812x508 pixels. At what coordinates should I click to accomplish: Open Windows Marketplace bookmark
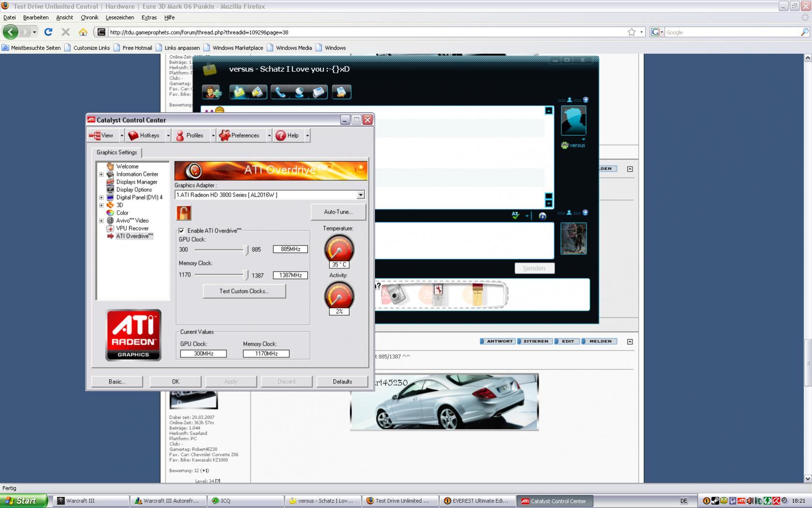tap(233, 48)
